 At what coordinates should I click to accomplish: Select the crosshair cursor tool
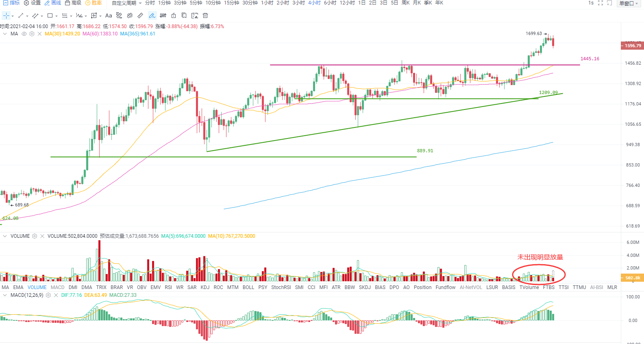[7, 16]
